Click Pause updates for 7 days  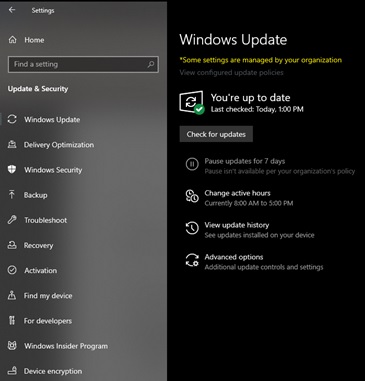click(x=245, y=161)
